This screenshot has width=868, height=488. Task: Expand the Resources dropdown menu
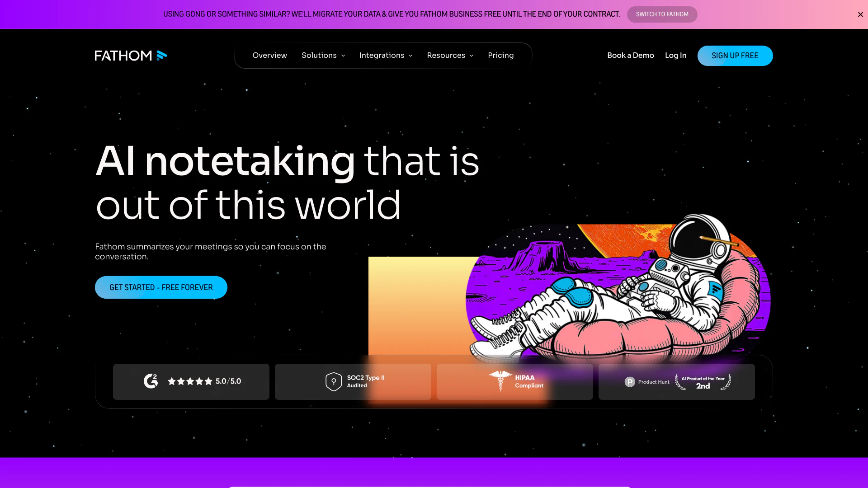tap(450, 55)
